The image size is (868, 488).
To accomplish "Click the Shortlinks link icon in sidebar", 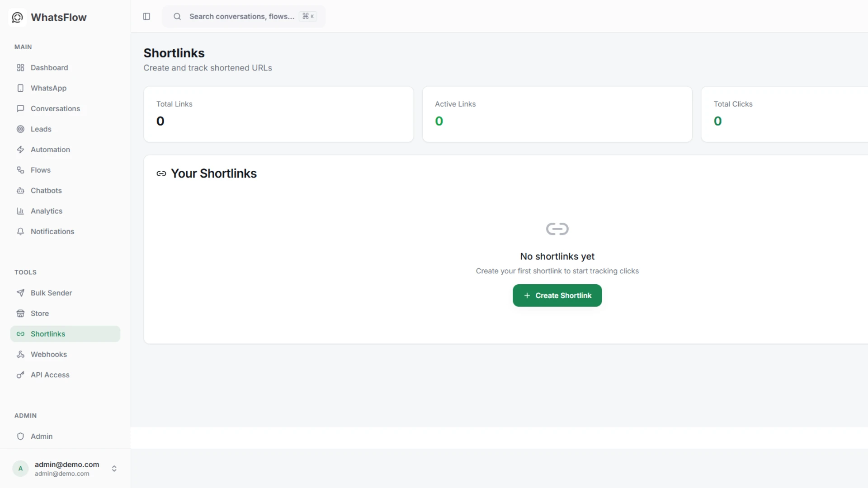I will 20,334.
